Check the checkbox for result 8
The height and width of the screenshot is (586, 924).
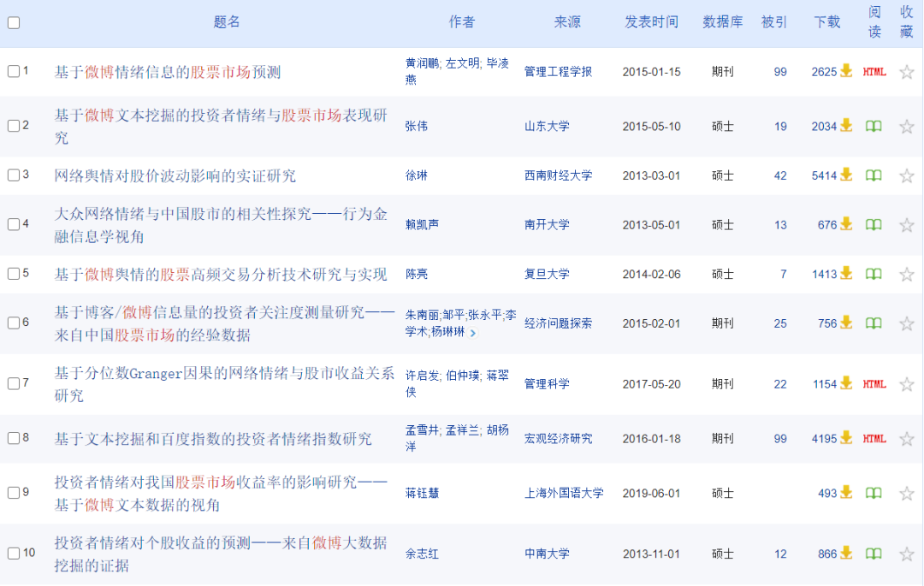click(14, 438)
